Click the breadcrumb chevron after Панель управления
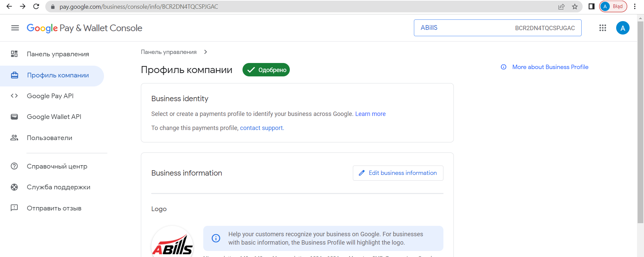Image resolution: width=644 pixels, height=257 pixels. [206, 52]
